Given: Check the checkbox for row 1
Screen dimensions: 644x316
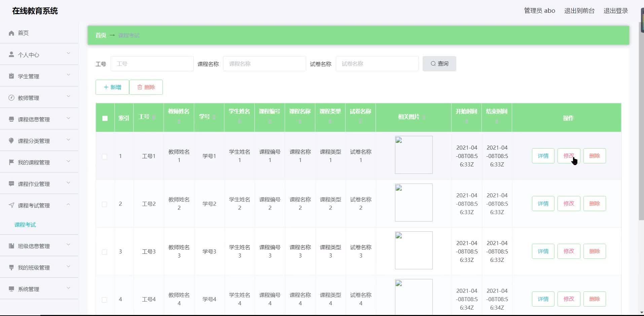Looking at the screenshot, I should pos(105,156).
